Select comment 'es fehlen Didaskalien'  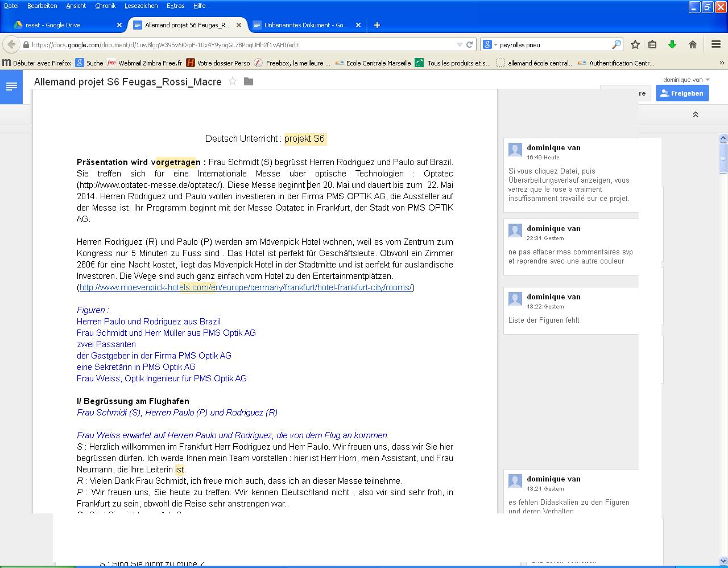570,492
